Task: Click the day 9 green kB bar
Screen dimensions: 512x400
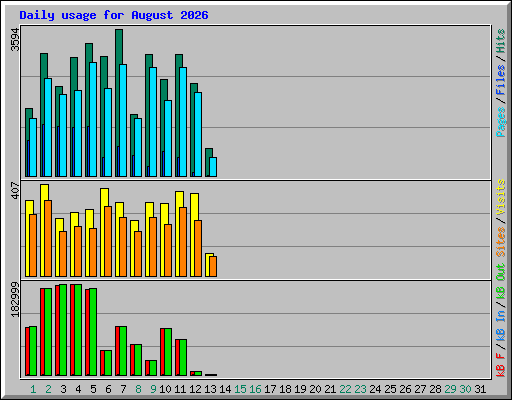Action: [153, 368]
